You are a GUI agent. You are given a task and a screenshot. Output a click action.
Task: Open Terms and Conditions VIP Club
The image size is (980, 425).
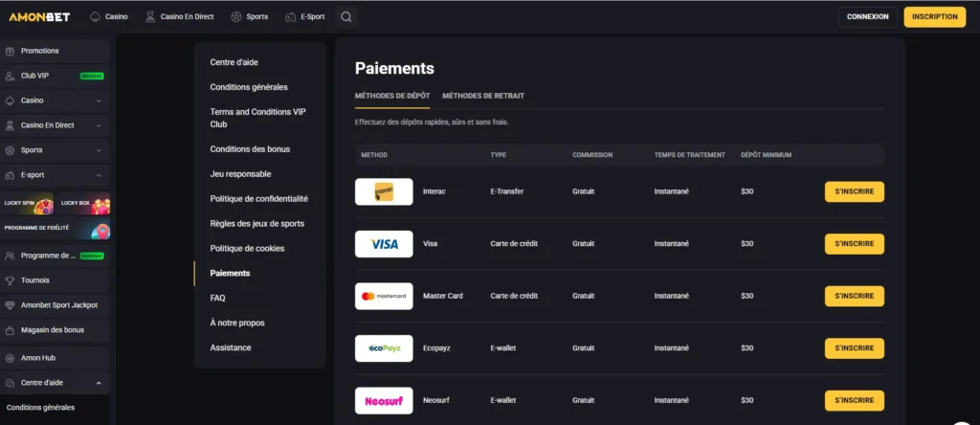(x=258, y=118)
